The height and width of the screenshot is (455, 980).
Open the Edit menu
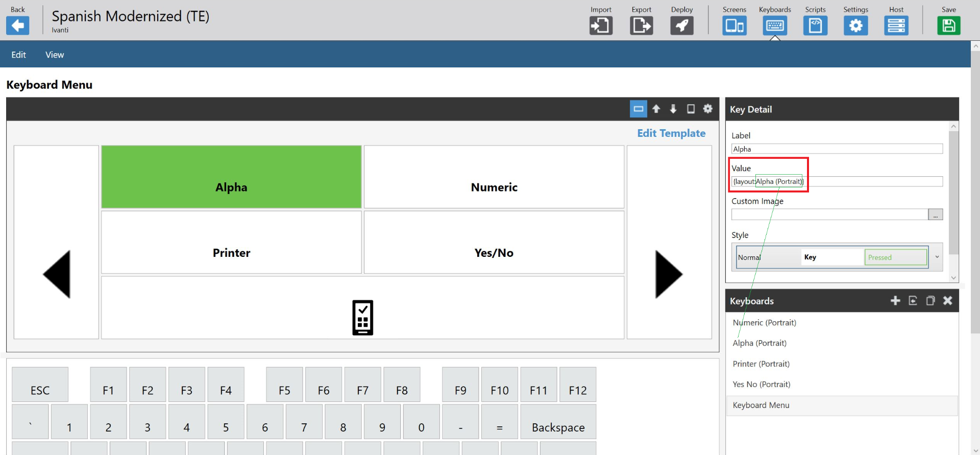pyautogui.click(x=18, y=55)
